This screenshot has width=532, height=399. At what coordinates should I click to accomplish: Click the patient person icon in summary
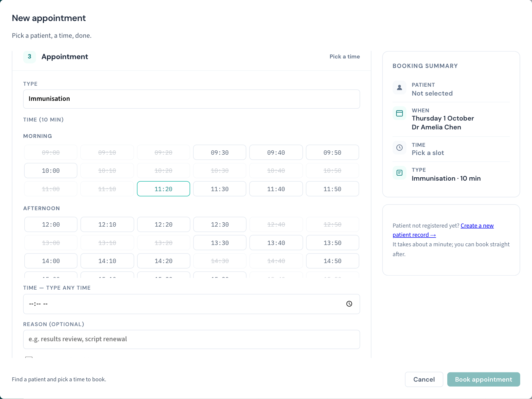coord(399,87)
